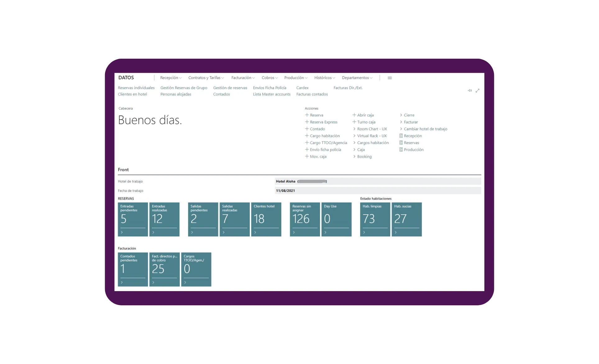Viewport: 599px width, 364px height.
Task: Click the arrow next to Cierre
Action: click(x=401, y=115)
